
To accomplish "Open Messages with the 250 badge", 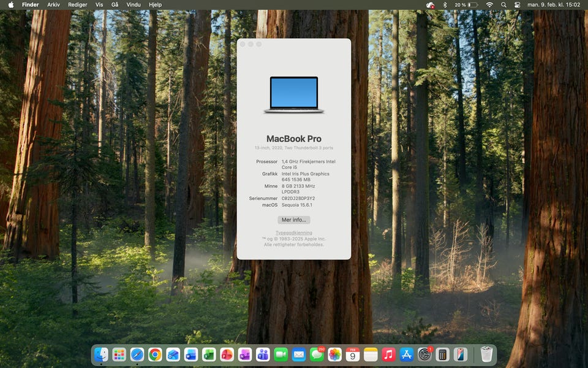I will tap(317, 354).
